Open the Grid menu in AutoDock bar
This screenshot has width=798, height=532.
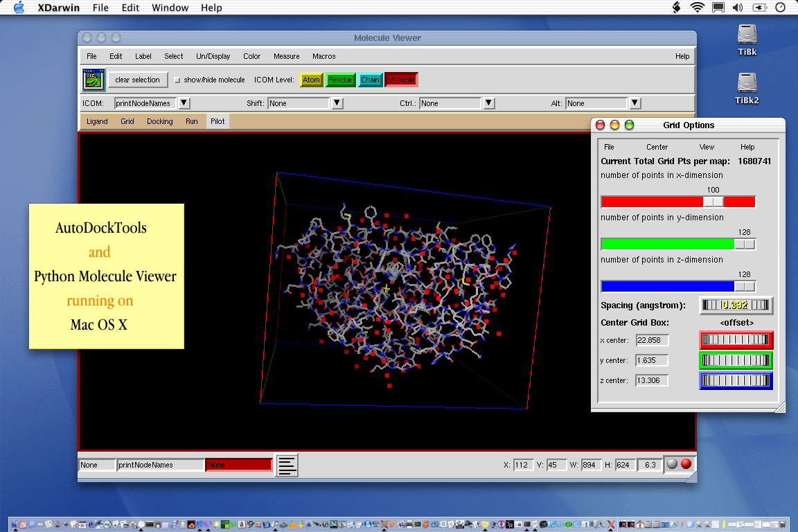point(127,122)
